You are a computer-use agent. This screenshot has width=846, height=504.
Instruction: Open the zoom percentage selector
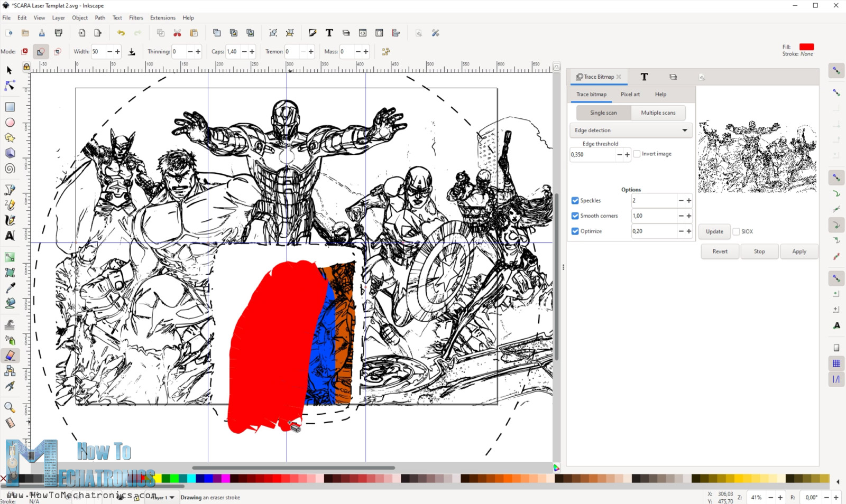click(x=756, y=497)
